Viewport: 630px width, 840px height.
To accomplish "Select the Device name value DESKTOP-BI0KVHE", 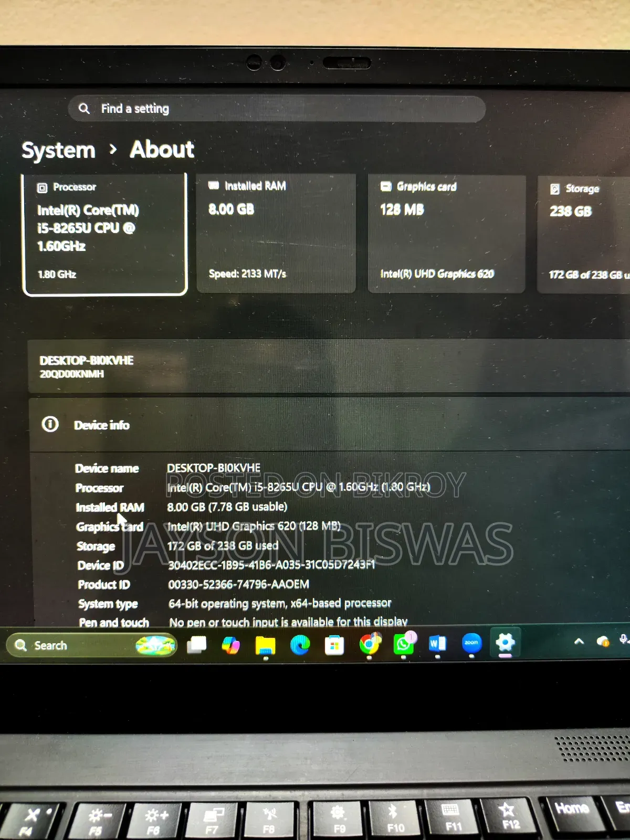I will click(x=214, y=468).
